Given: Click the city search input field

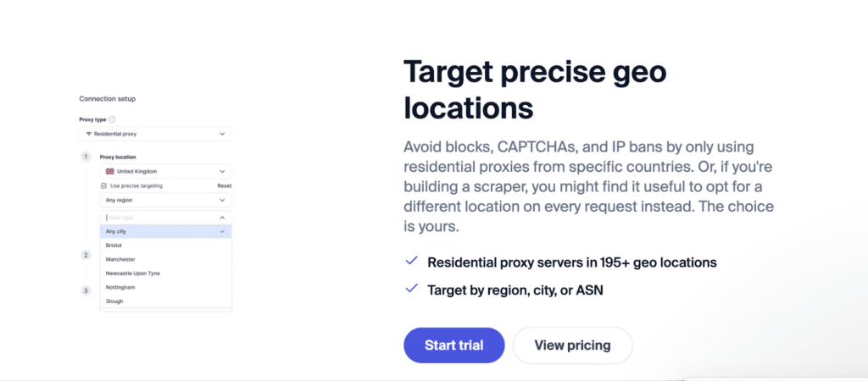Looking at the screenshot, I should point(160,218).
